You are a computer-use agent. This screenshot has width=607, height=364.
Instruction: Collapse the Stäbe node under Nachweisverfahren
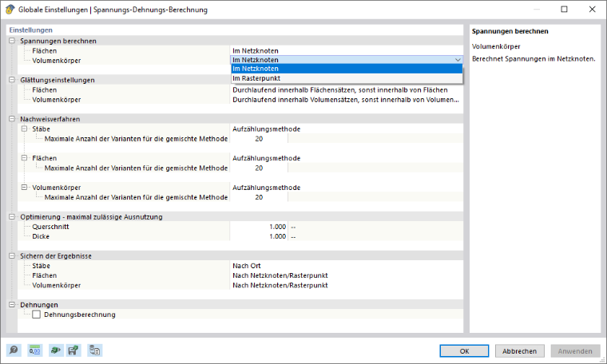pos(24,129)
